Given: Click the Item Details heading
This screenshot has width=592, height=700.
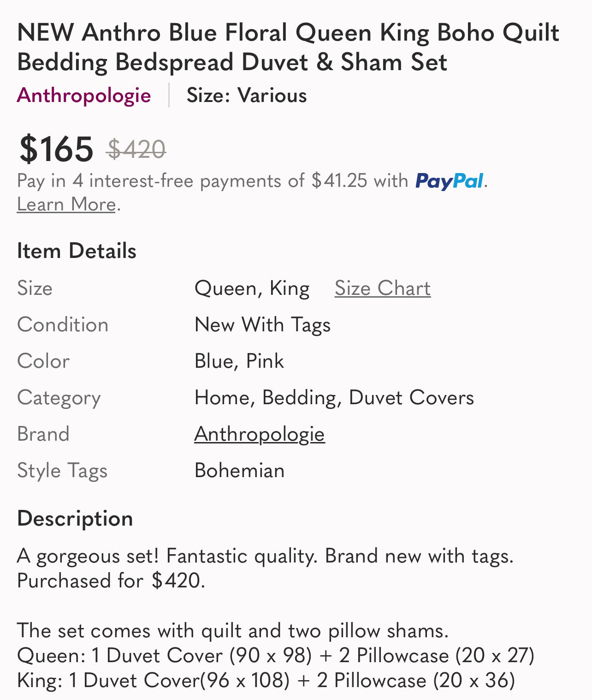Looking at the screenshot, I should (x=77, y=251).
